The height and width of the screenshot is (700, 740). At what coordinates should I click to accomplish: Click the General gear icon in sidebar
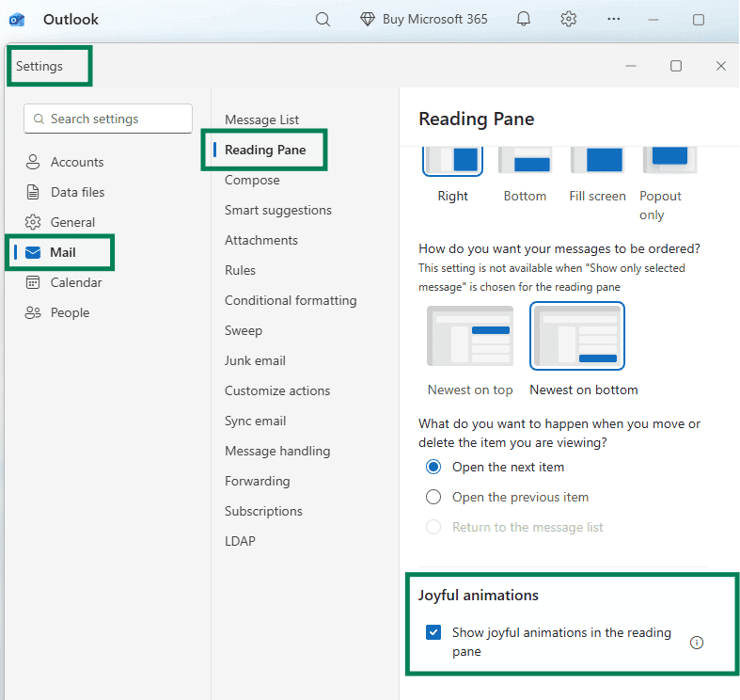pos(33,222)
